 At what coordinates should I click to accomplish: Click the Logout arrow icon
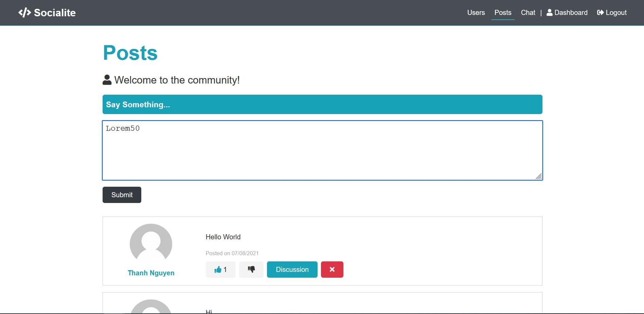point(600,13)
